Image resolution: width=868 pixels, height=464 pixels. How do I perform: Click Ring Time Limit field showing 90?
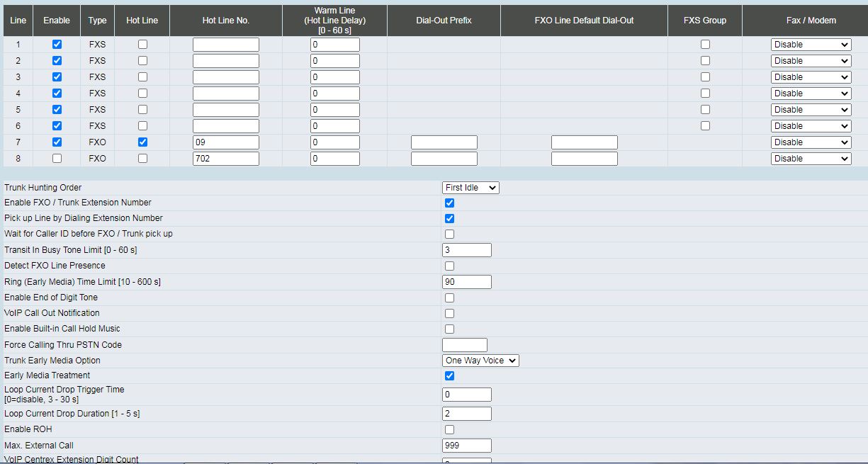pos(466,282)
